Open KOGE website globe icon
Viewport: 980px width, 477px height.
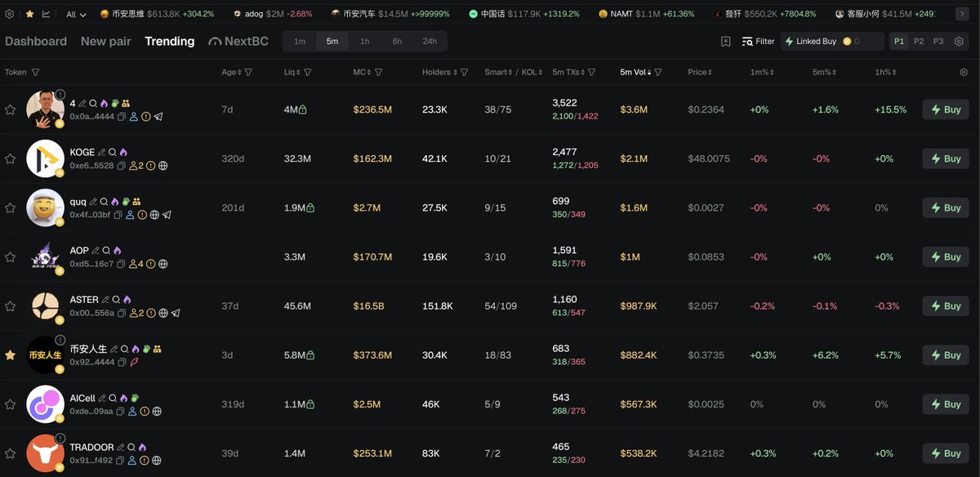coord(163,166)
